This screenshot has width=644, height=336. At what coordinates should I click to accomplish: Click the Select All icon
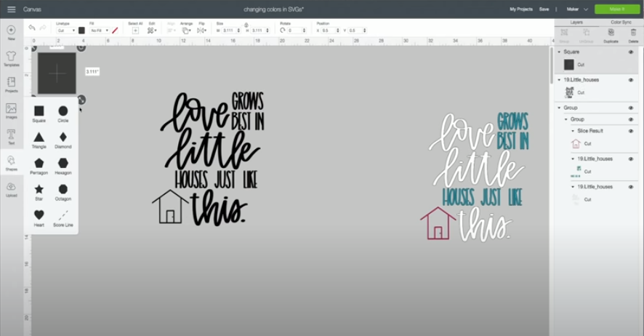click(135, 31)
